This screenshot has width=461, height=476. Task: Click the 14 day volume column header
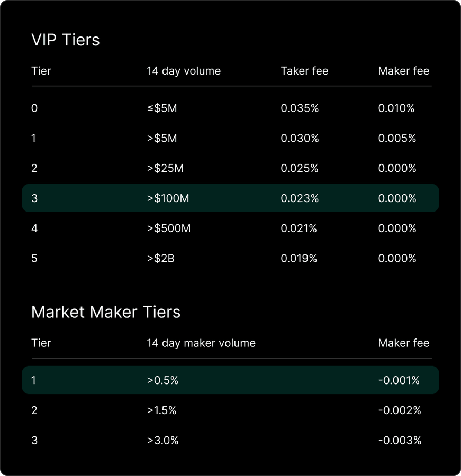(x=184, y=71)
